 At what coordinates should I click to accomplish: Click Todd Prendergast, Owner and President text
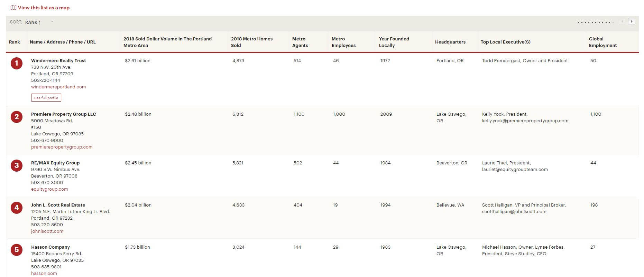525,60
